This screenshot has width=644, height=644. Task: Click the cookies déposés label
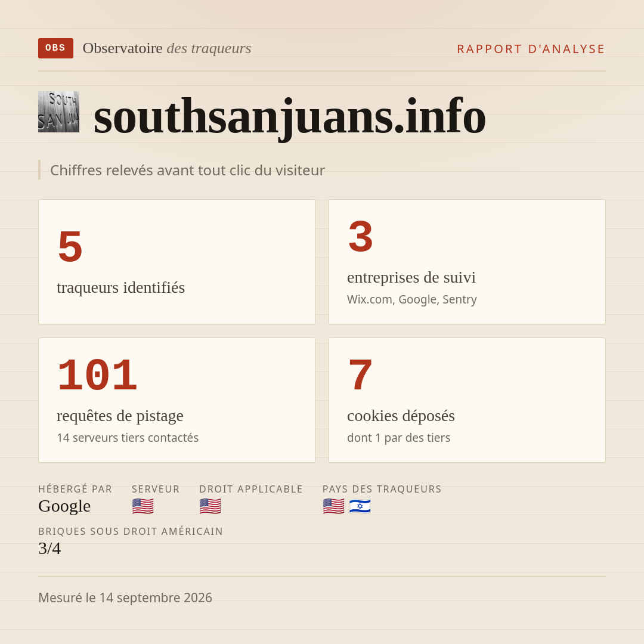[x=401, y=416]
